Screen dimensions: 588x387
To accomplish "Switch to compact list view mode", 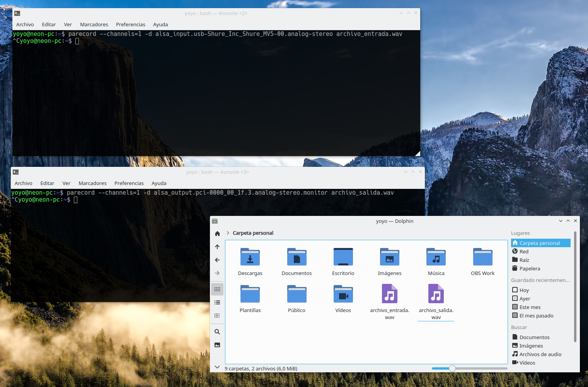I will pos(217,302).
